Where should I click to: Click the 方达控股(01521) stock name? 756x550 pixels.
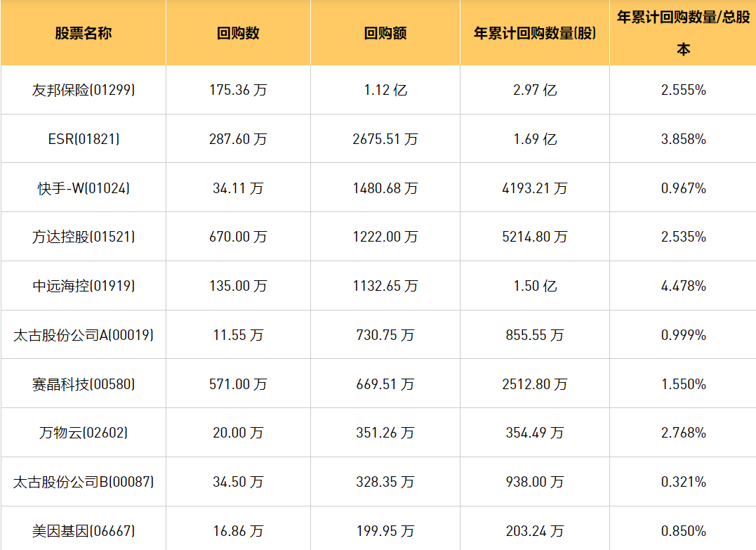(x=83, y=237)
